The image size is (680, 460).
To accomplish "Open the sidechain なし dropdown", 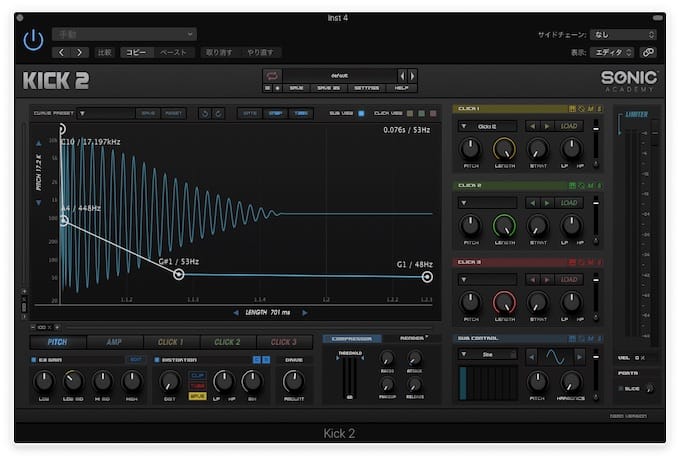I will pos(623,35).
